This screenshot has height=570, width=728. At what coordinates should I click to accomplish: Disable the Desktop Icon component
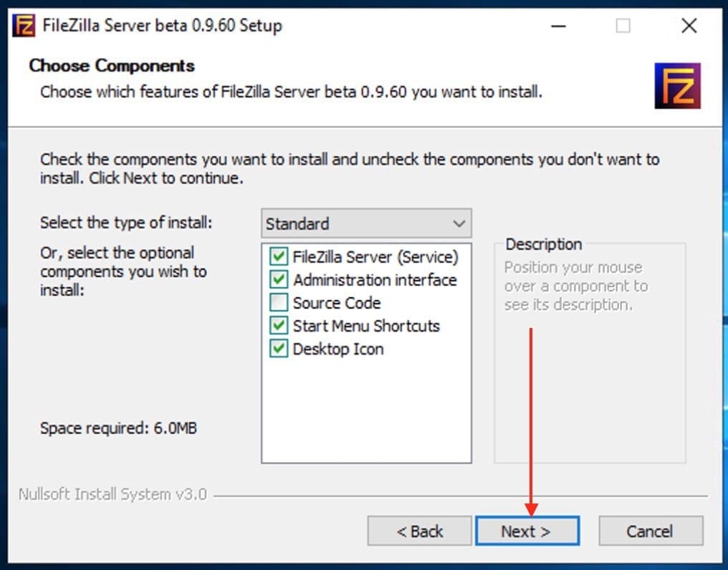(x=277, y=349)
